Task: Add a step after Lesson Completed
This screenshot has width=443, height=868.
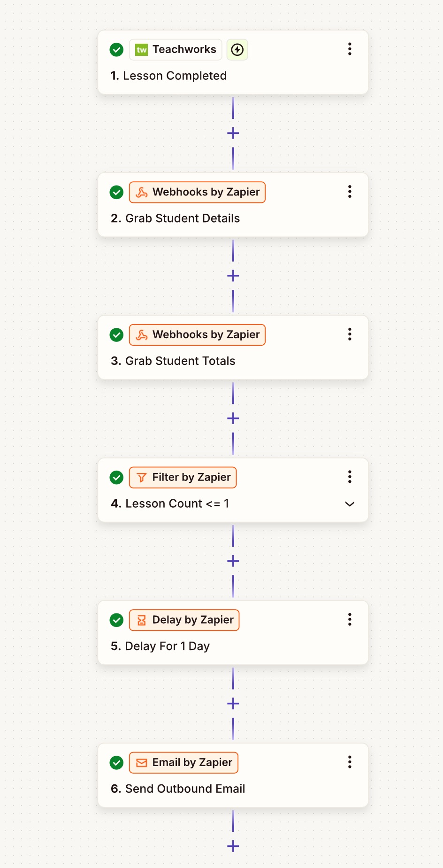Action: click(233, 133)
